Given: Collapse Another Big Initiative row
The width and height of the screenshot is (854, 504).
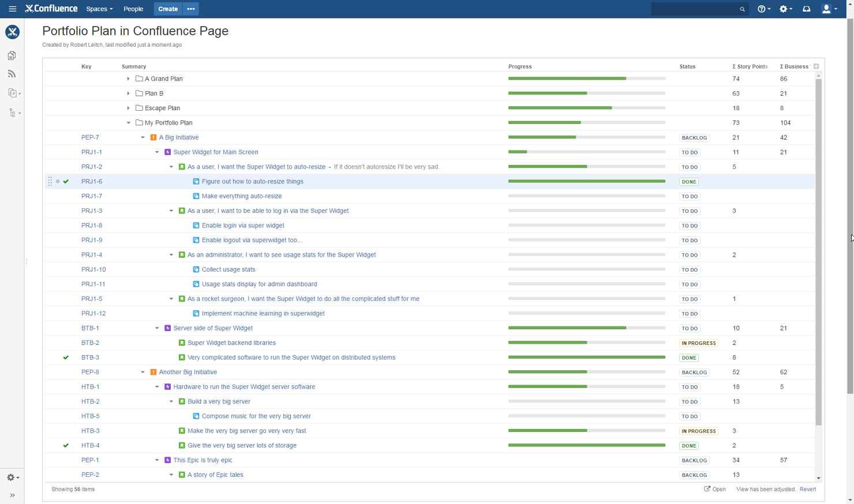Looking at the screenshot, I should 143,372.
